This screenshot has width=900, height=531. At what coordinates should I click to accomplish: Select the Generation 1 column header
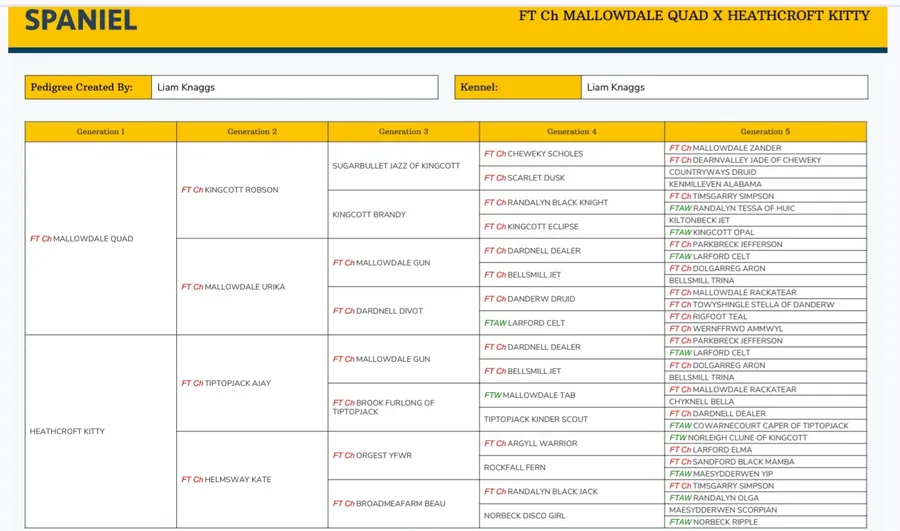(x=100, y=131)
